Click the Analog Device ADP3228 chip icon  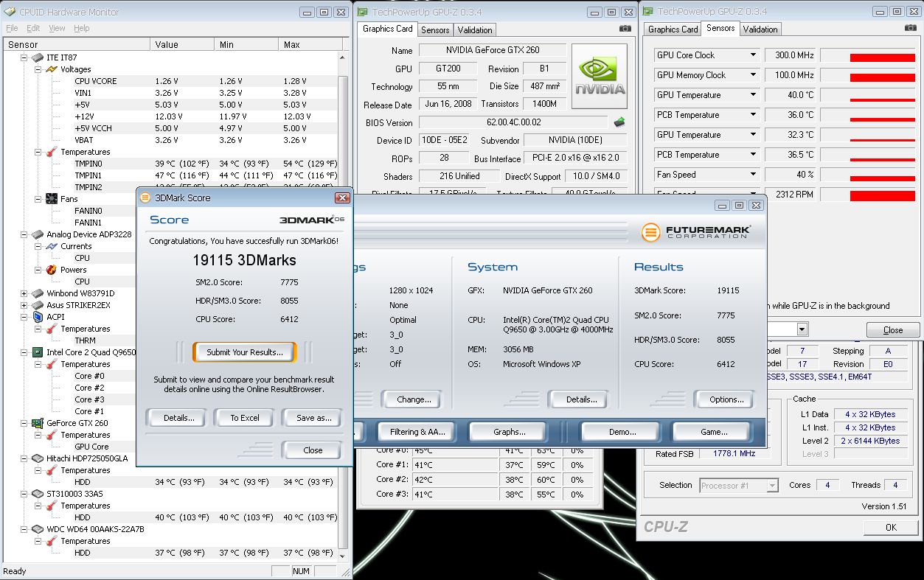point(37,234)
